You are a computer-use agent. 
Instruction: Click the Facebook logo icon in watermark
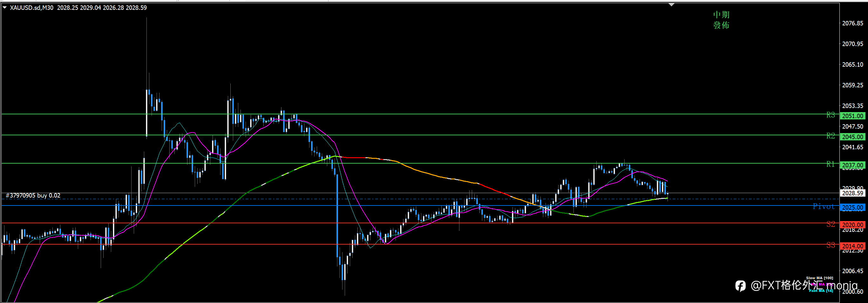coord(740,286)
